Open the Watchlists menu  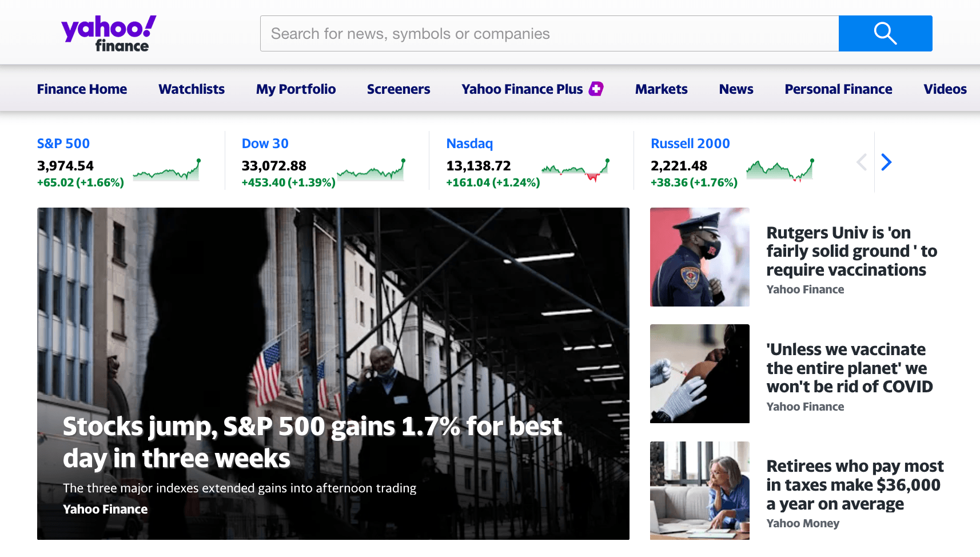coord(192,89)
